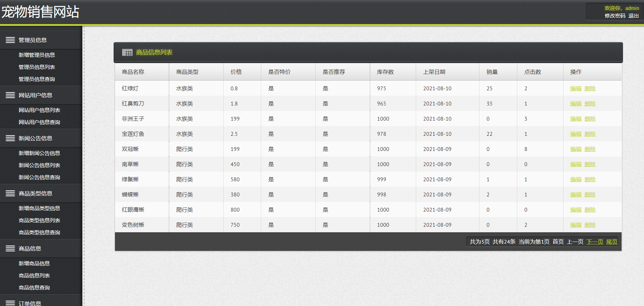Select 商品类型信息列表 in sidebar
644x306 pixels.
(39, 220)
